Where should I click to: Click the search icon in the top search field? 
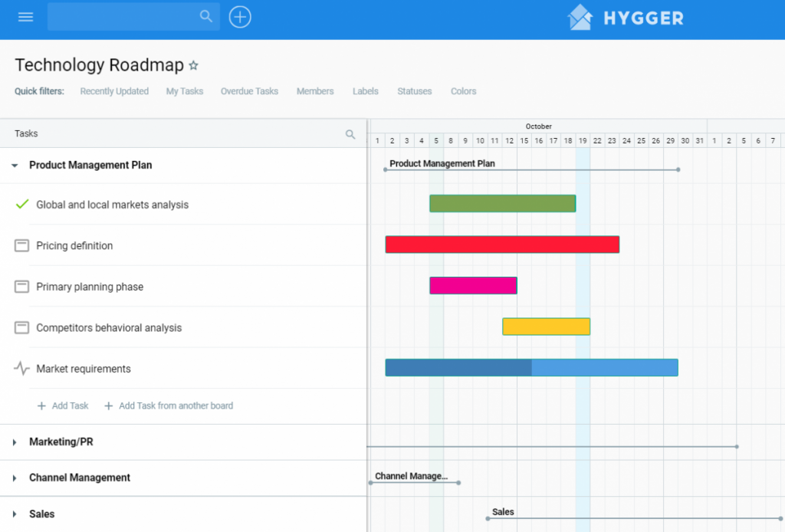click(x=206, y=15)
